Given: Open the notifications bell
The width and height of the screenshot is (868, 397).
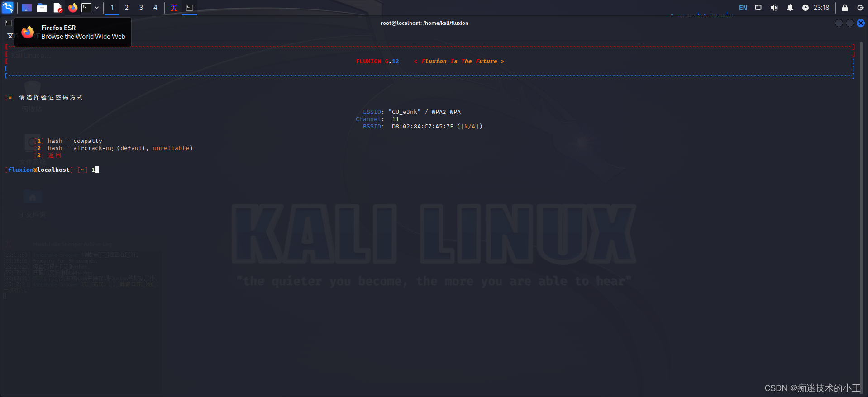Looking at the screenshot, I should [x=790, y=8].
